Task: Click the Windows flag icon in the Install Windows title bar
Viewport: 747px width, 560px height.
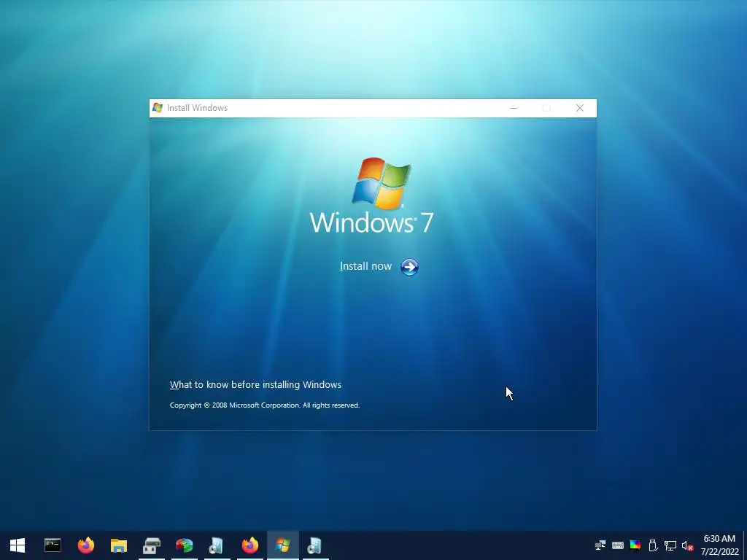Action: pos(158,108)
